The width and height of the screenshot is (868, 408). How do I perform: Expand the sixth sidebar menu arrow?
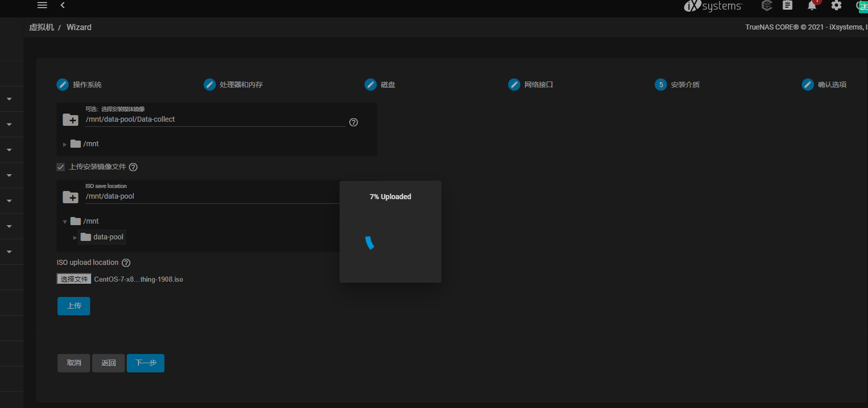click(9, 227)
